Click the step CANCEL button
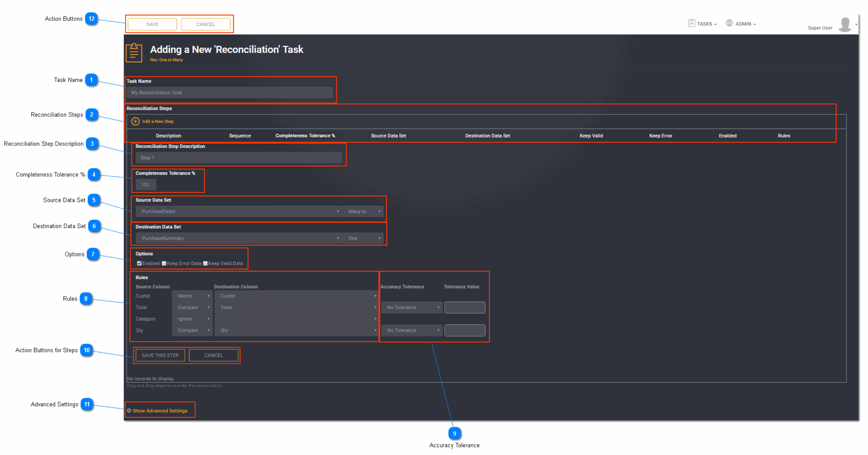Screen dimensions: 868x455 (214, 355)
